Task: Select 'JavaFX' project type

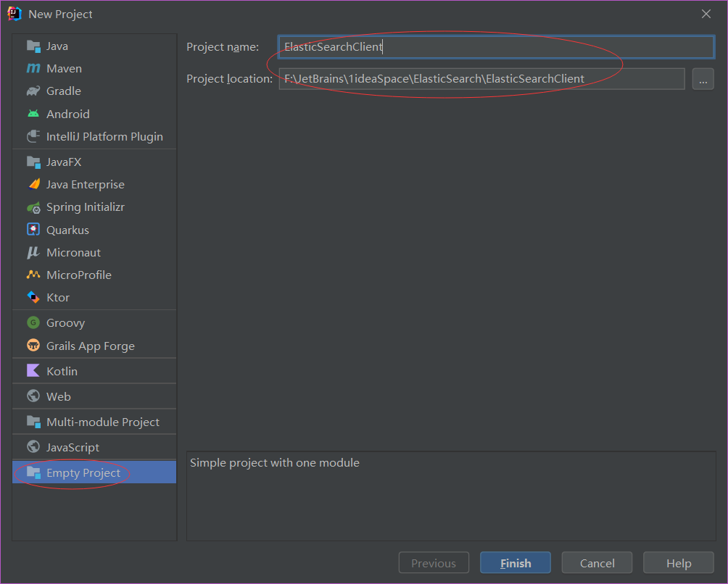Action: (64, 162)
